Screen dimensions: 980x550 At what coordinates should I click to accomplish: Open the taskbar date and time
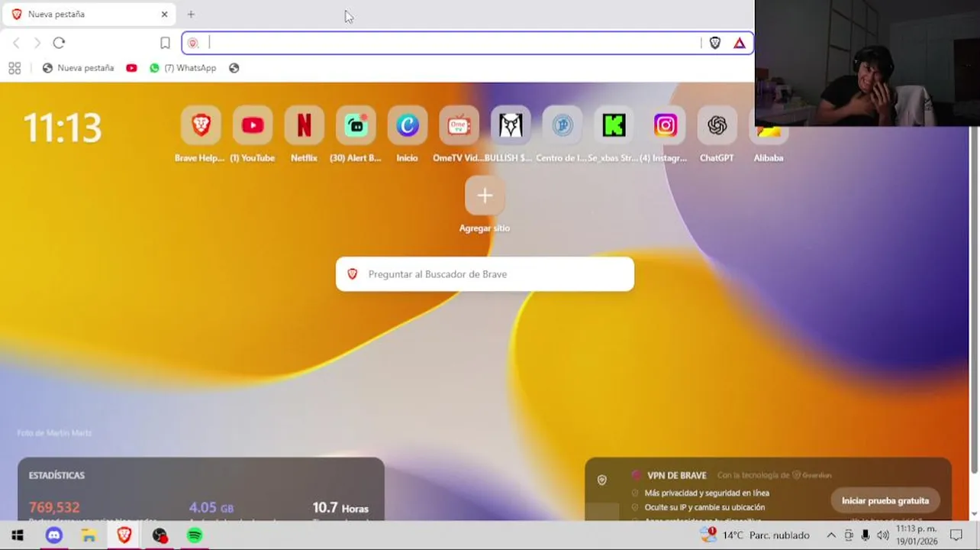click(x=916, y=535)
